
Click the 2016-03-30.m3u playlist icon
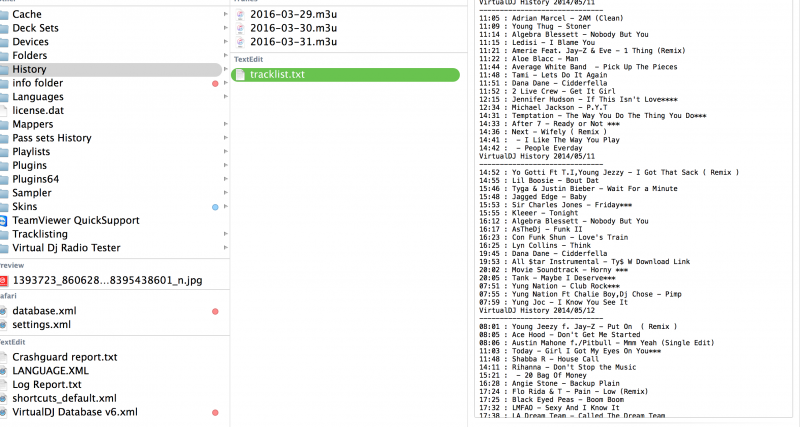tap(240, 29)
